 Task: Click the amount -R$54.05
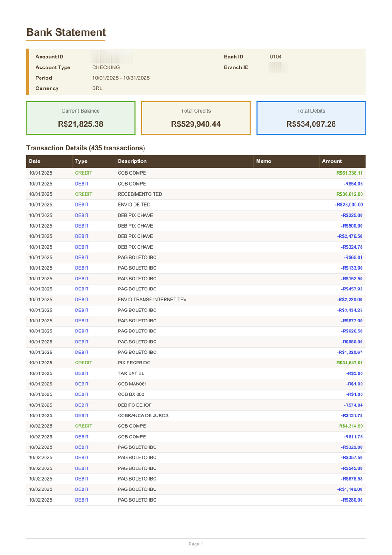(353, 184)
